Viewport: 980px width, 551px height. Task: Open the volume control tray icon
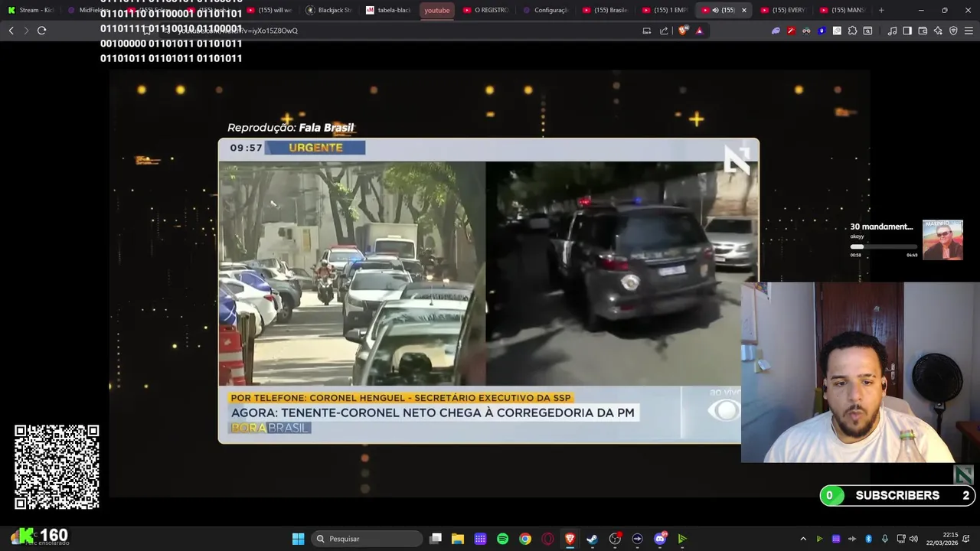(x=913, y=539)
